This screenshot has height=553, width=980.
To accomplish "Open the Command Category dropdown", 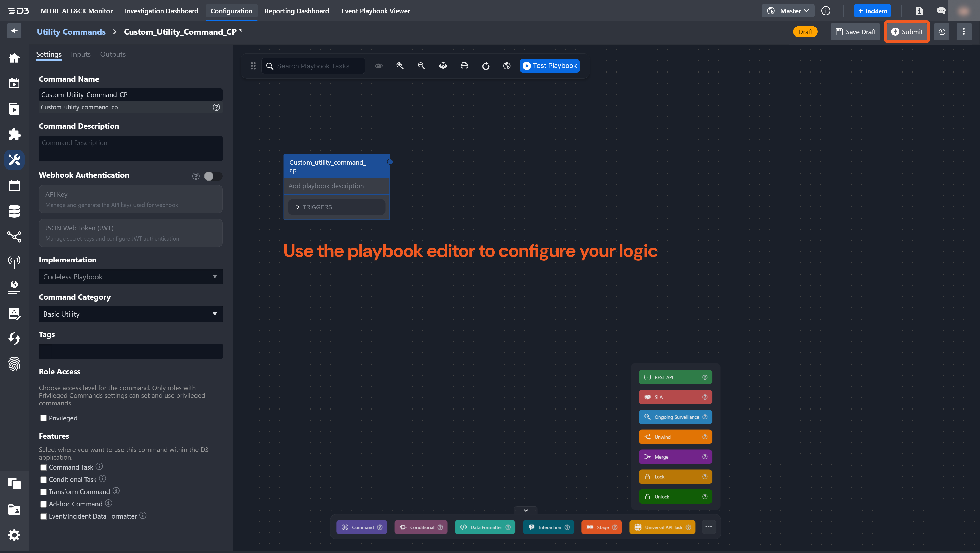I will tap(130, 314).
